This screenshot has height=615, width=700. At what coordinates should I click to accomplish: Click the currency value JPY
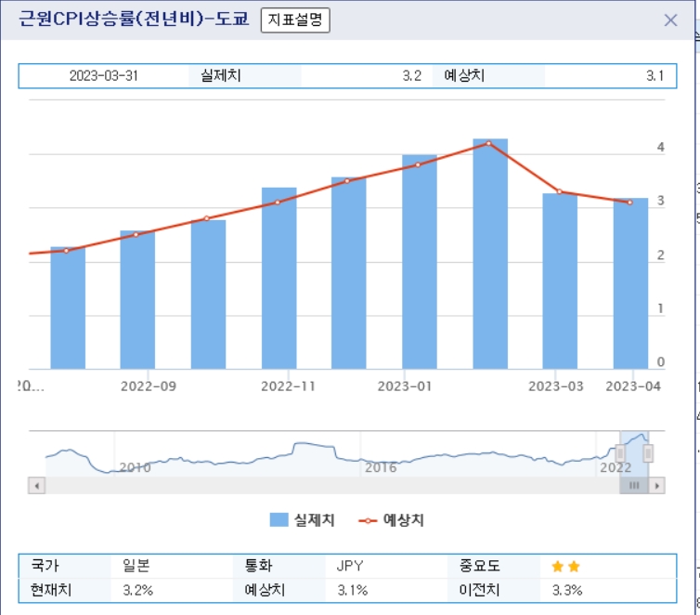[350, 566]
